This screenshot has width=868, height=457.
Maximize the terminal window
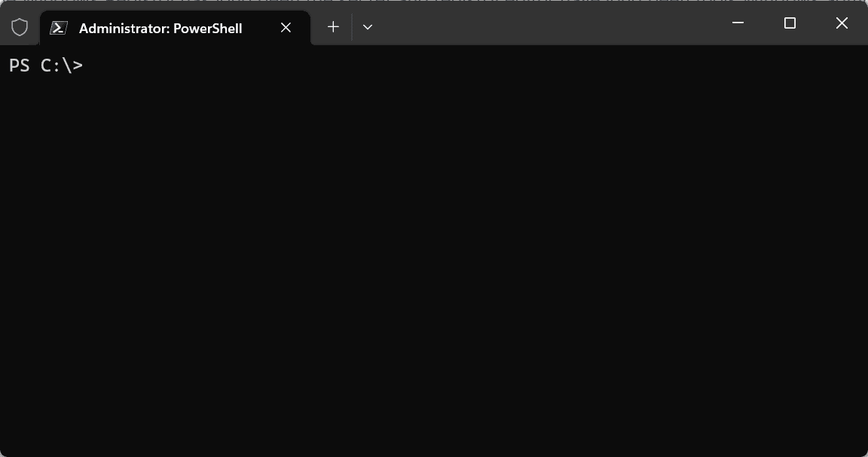click(x=790, y=23)
